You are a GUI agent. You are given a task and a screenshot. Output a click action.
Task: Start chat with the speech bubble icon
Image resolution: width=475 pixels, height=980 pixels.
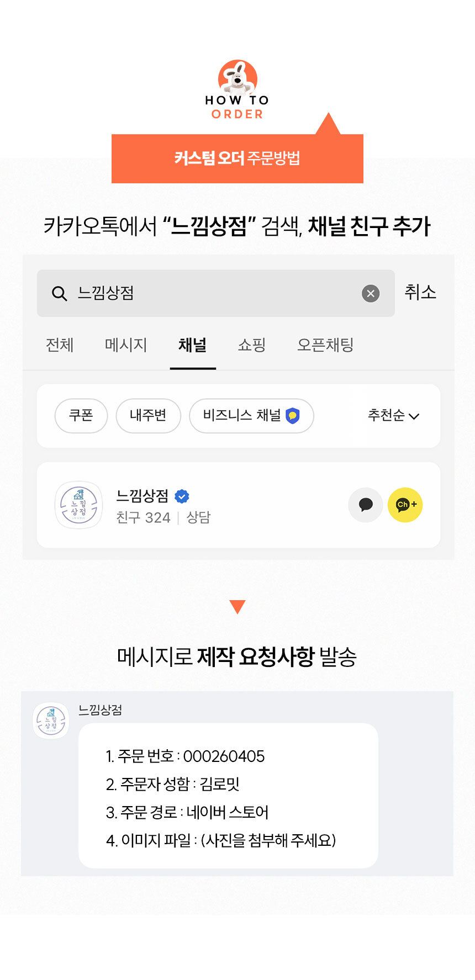[x=366, y=505]
